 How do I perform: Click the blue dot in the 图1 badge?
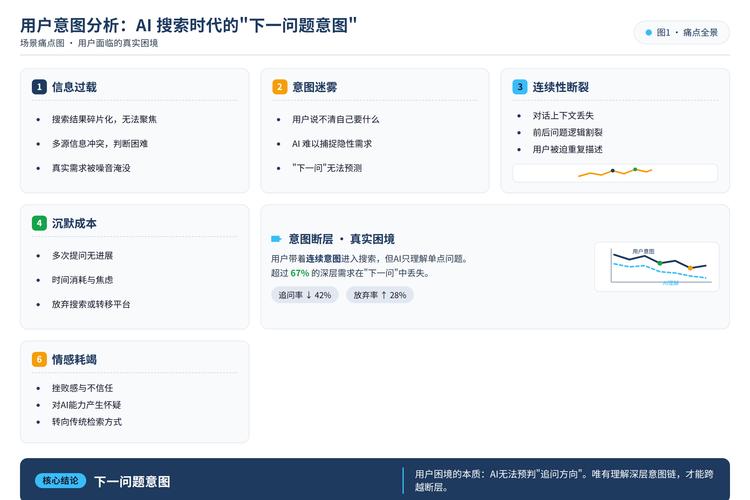(x=649, y=33)
